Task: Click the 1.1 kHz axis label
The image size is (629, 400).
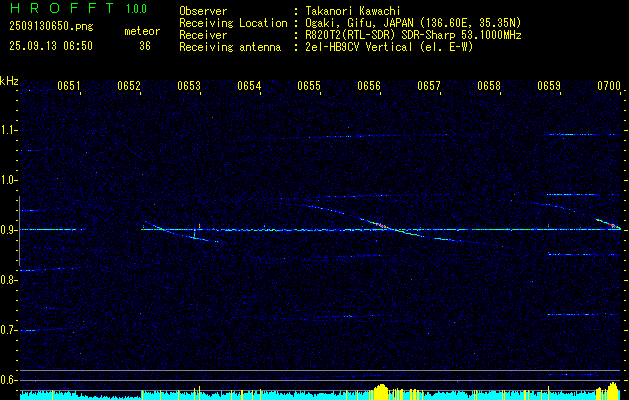Action: pyautogui.click(x=8, y=130)
